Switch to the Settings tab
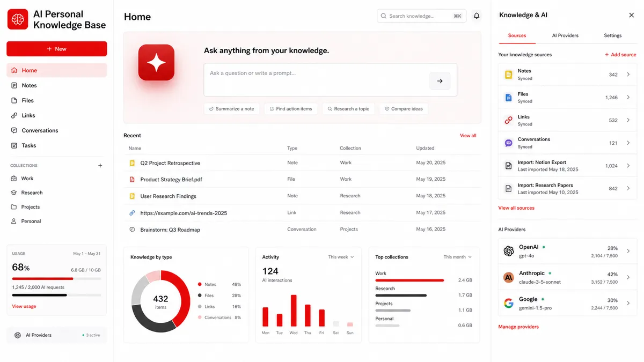The width and height of the screenshot is (644, 362). pyautogui.click(x=612, y=35)
